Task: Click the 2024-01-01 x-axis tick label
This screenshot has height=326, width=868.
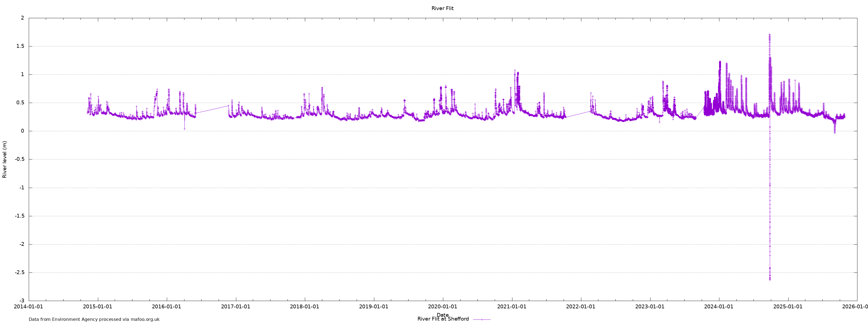Action: 718,307
